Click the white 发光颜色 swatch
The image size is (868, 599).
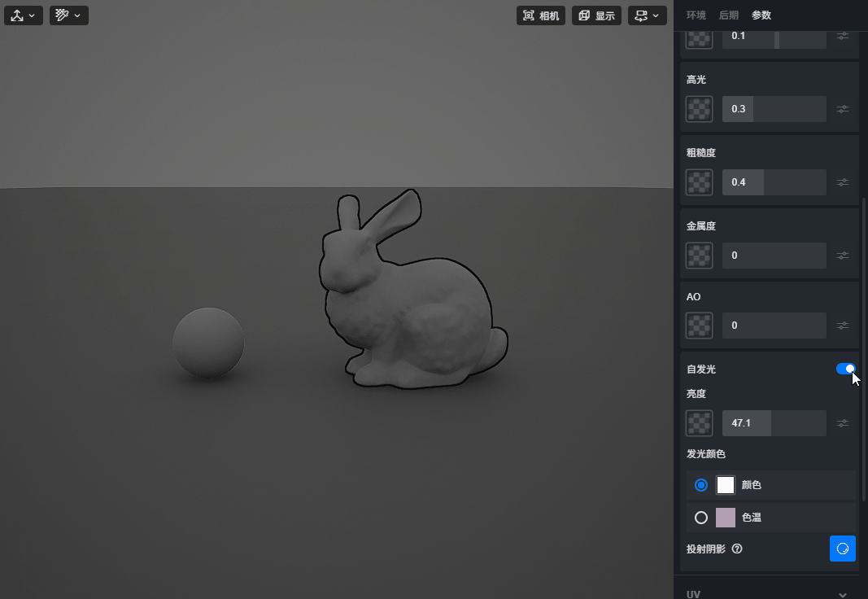click(x=726, y=485)
